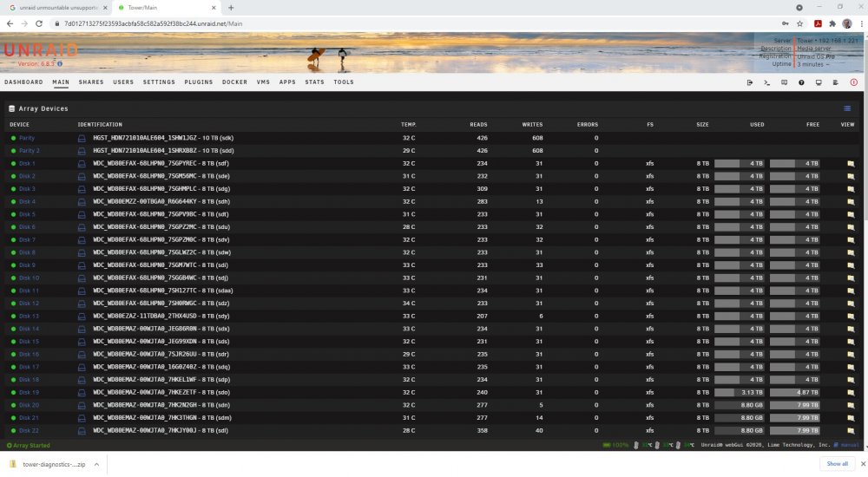
Task: Open the feedback speech-bubble icon
Action: click(784, 82)
